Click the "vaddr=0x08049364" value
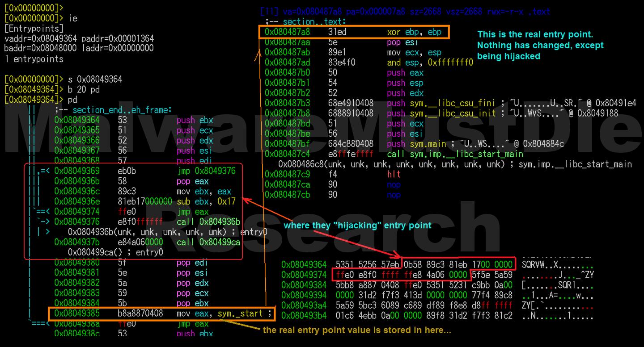This screenshot has width=644, height=347. (x=40, y=39)
